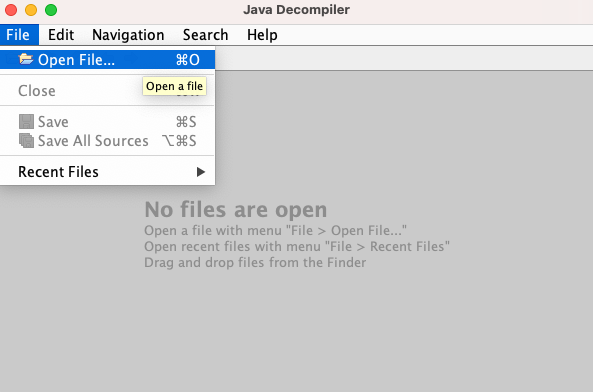Click the 'Open a file' tooltip
Screen dimensions: 593x392
174,86
